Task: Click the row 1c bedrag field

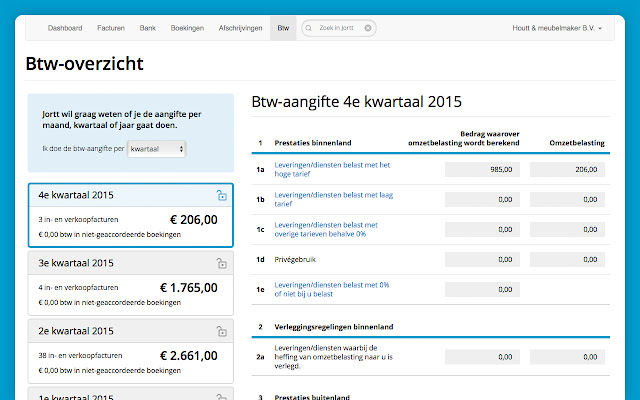Action: (482, 229)
